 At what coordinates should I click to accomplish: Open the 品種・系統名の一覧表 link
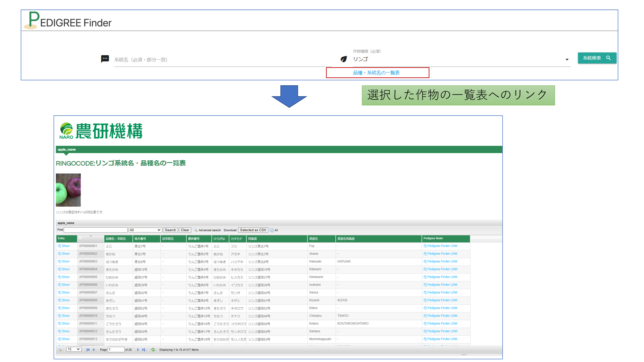[x=376, y=73]
